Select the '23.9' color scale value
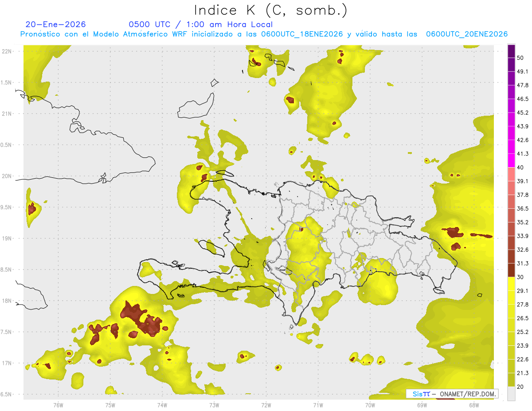The height and width of the screenshot is (411, 532). tap(523, 345)
